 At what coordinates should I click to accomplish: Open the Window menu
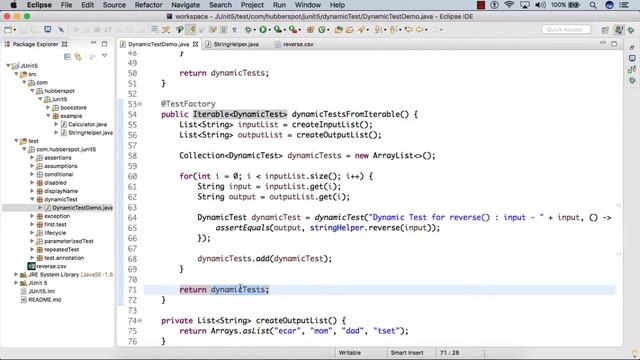[307, 5]
